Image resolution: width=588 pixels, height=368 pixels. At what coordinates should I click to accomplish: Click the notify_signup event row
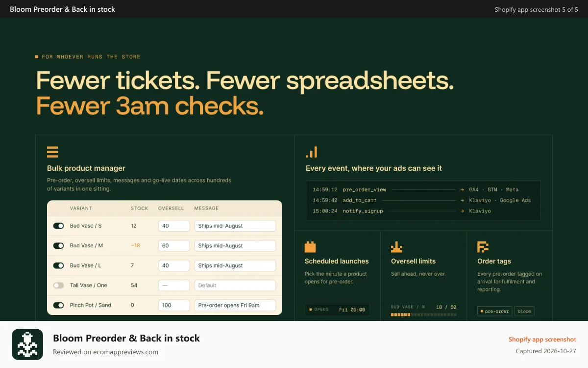[x=423, y=211]
